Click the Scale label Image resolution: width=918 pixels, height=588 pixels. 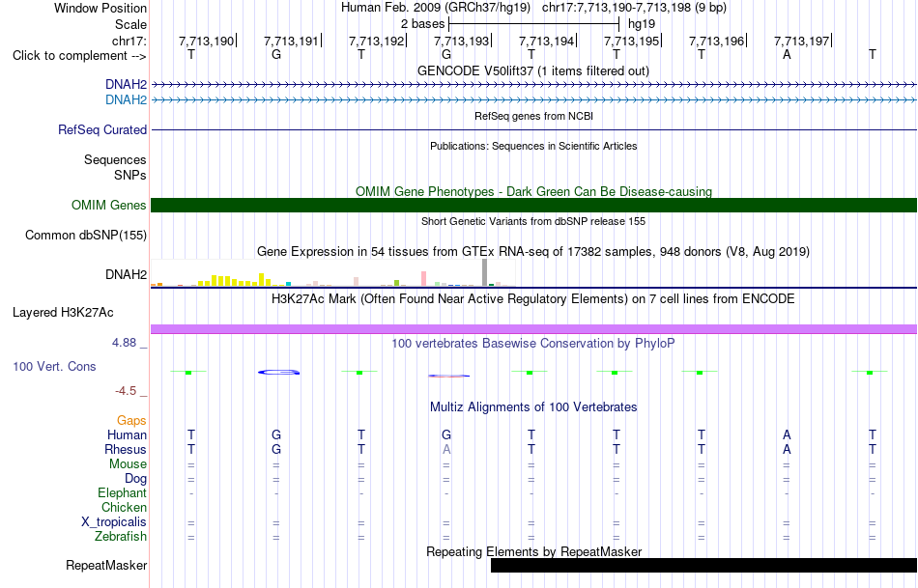pyautogui.click(x=130, y=25)
